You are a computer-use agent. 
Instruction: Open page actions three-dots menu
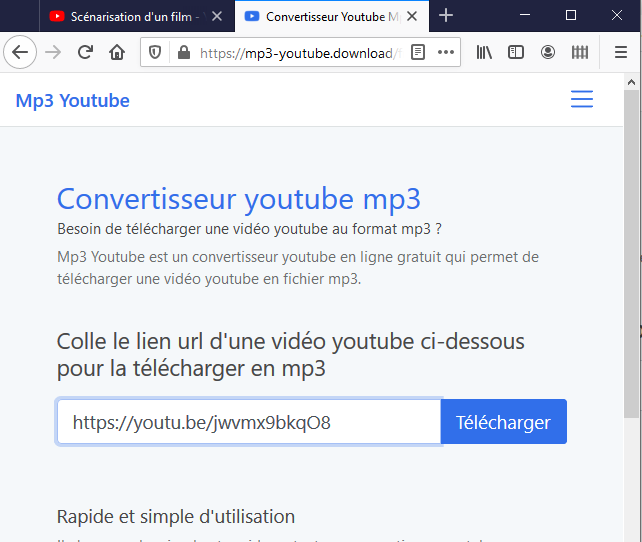(445, 52)
